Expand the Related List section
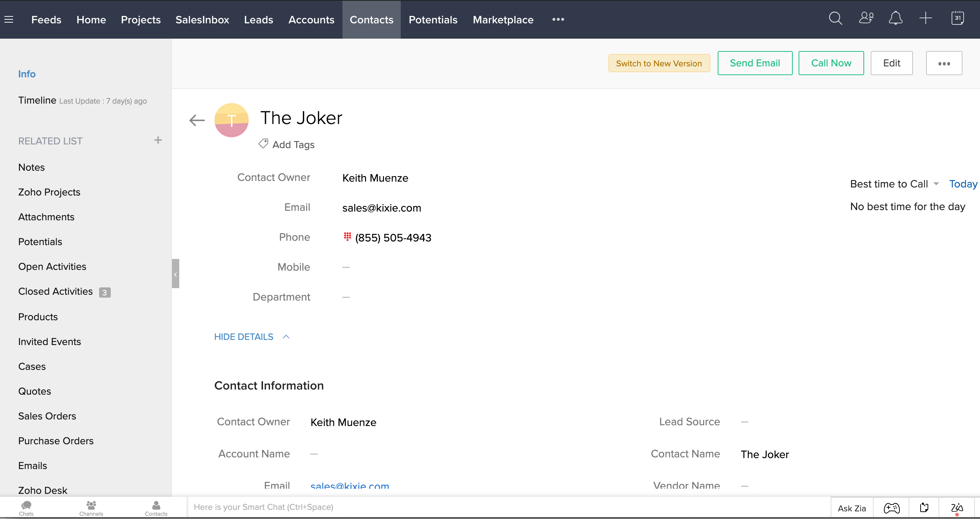The height and width of the screenshot is (519, 980). coord(157,140)
